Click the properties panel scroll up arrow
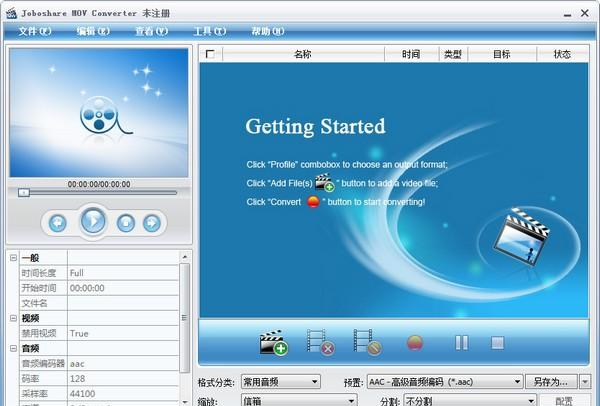This screenshot has width=600, height=406. click(x=184, y=256)
